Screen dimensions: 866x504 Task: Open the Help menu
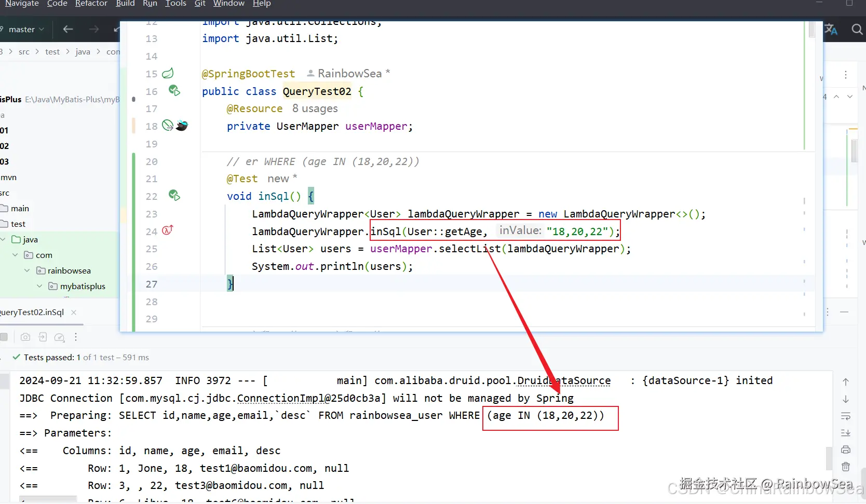pyautogui.click(x=262, y=4)
